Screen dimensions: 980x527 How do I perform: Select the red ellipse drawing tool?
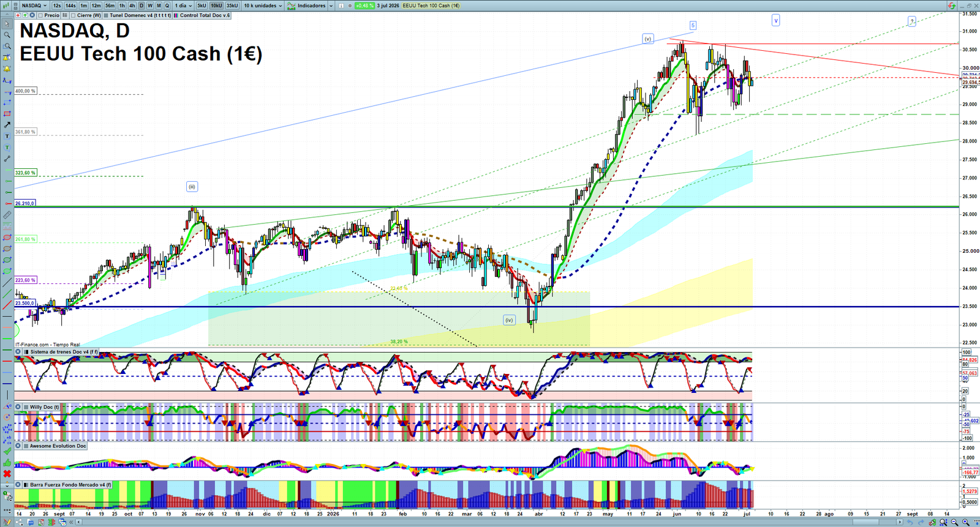tap(7, 237)
